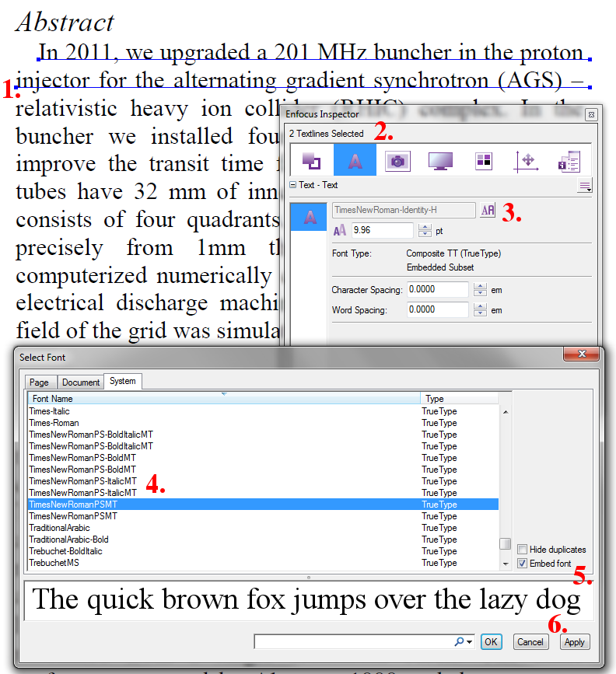Select the highlighted TimesNewRomanPSMT row
This screenshot has width=616, height=674.
point(263,505)
